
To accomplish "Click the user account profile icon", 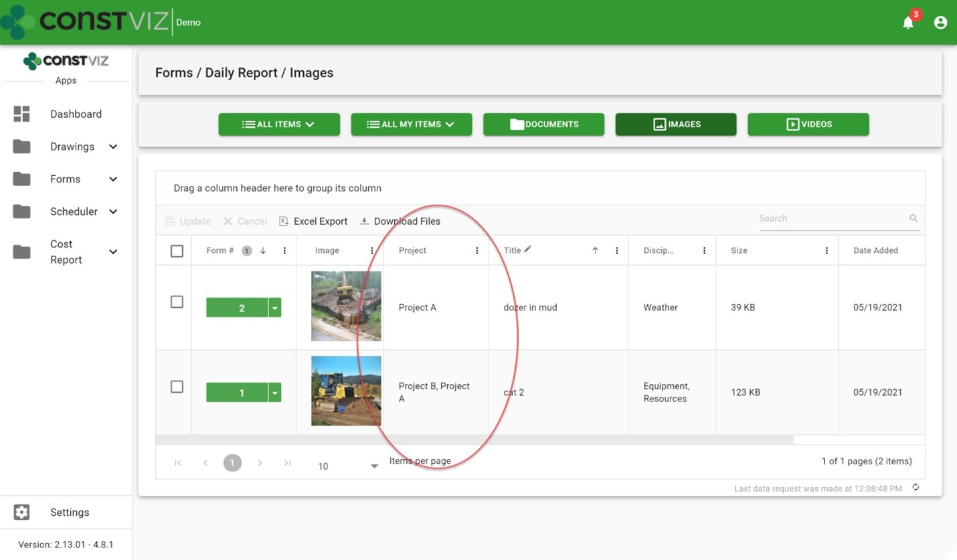I will coord(940,23).
